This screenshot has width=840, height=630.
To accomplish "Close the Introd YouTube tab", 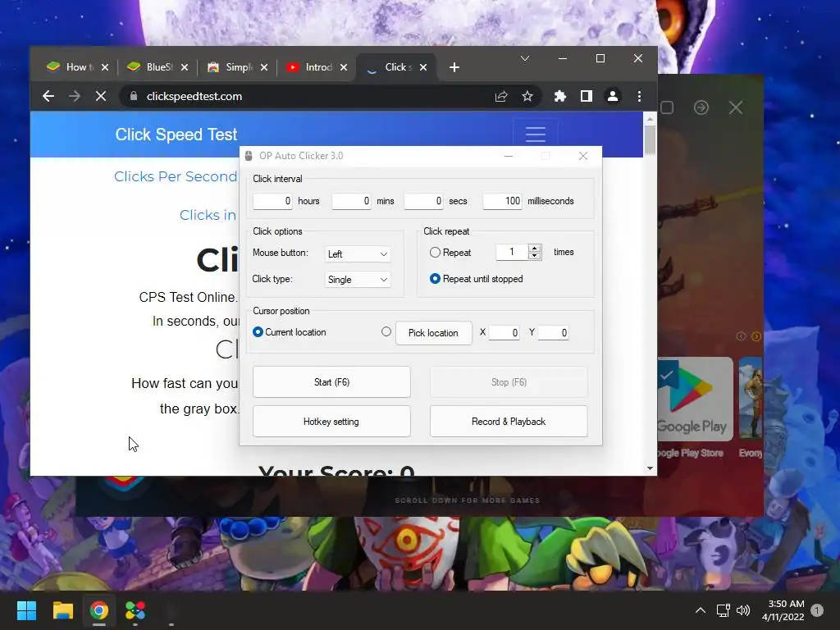I will point(344,67).
